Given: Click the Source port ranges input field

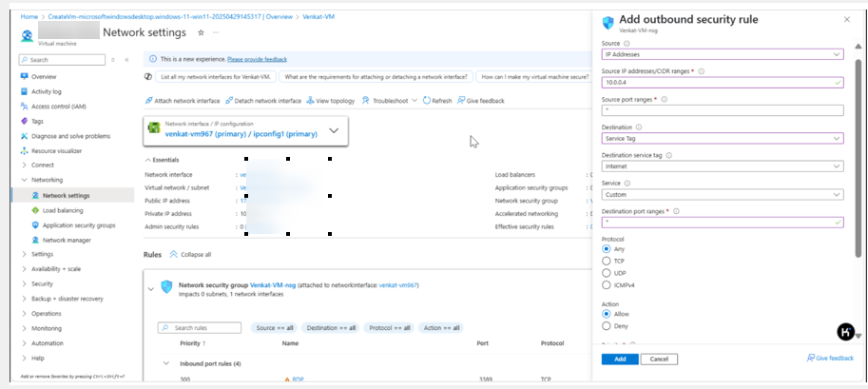Looking at the screenshot, I should pos(723,110).
